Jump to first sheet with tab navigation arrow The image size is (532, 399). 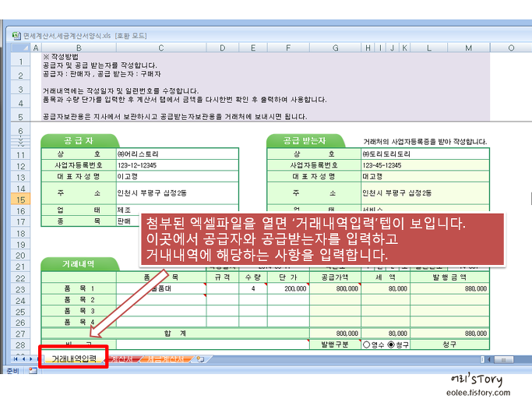pyautogui.click(x=16, y=359)
